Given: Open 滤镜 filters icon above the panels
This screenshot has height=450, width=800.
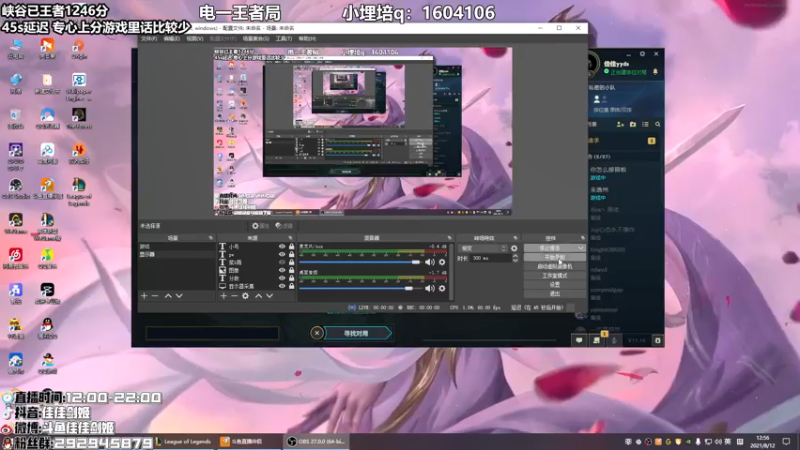Looking at the screenshot, I should point(284,226).
